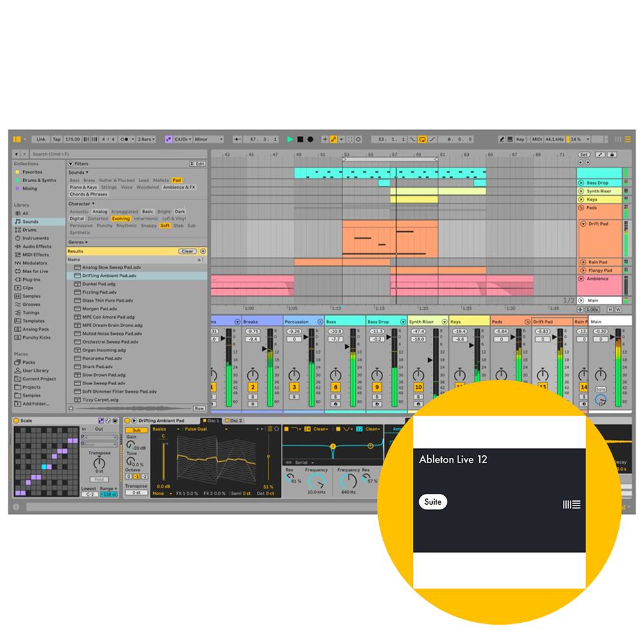Clear the results filter
The image size is (644, 644).
[x=187, y=251]
